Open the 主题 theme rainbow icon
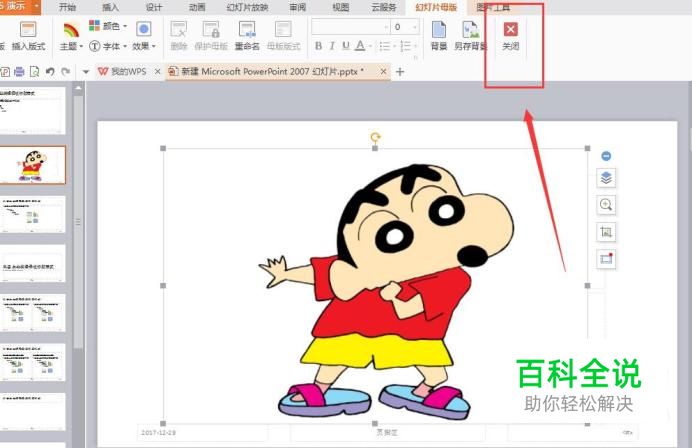Viewport: 692px width, 448px height. tap(71, 30)
